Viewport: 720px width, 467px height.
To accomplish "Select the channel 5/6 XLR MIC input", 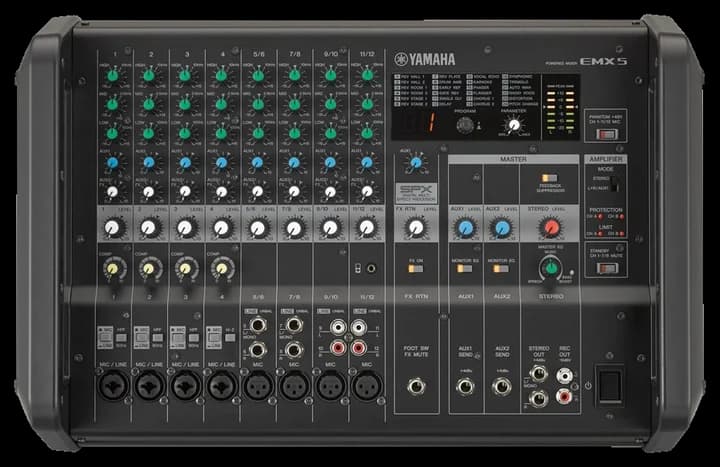I will pyautogui.click(x=258, y=386).
